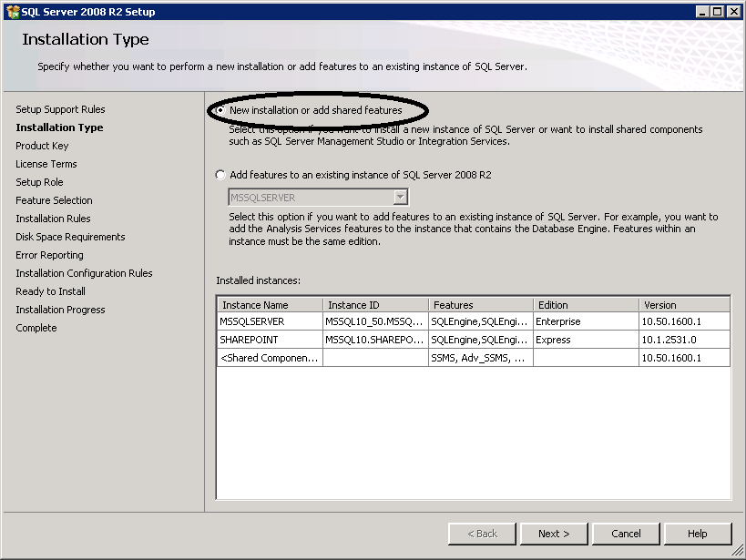Open the MSSQLSERVER instance dropdown
Viewport: 746px width, 560px height.
[x=401, y=197]
